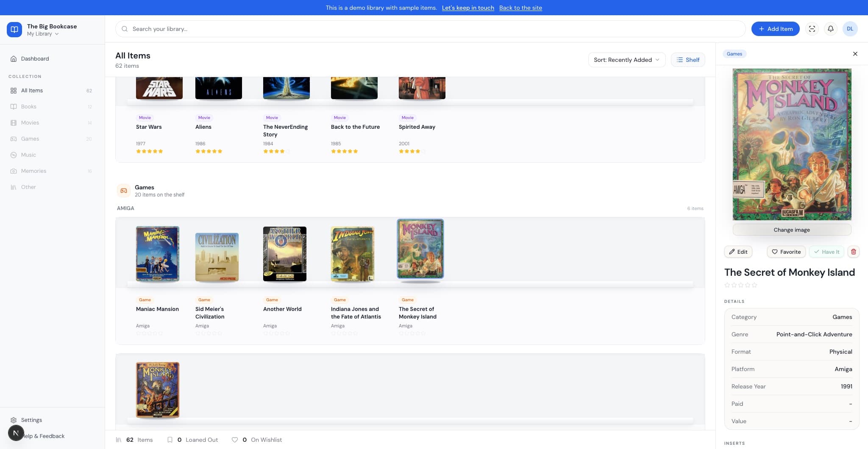Toggle Favorite for Monkey Island
Viewport: 868px width, 449px height.
(786, 252)
